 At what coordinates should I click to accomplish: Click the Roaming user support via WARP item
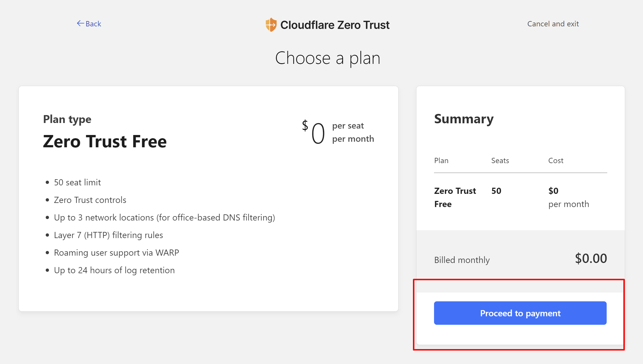click(x=116, y=253)
